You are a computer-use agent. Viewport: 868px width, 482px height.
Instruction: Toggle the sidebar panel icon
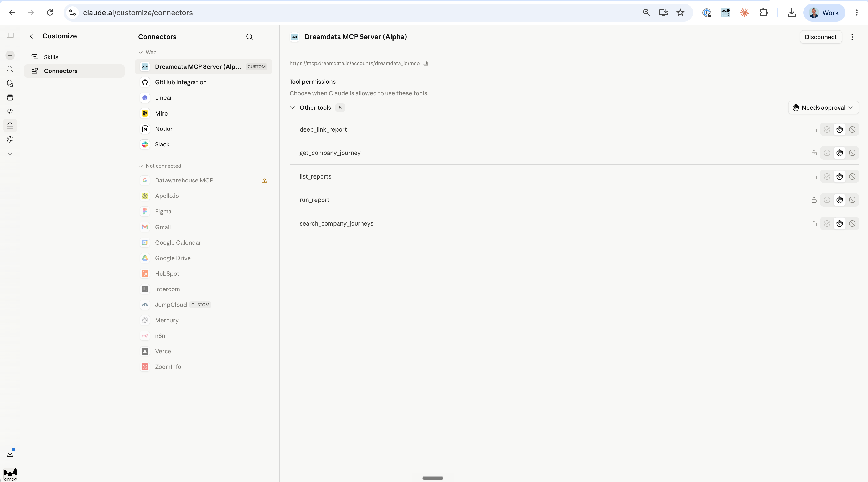coord(10,35)
